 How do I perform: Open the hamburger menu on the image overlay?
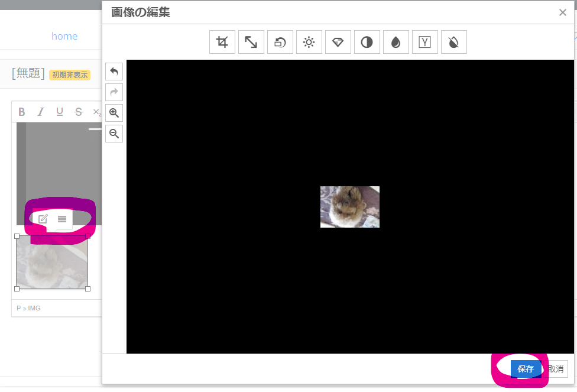(61, 218)
